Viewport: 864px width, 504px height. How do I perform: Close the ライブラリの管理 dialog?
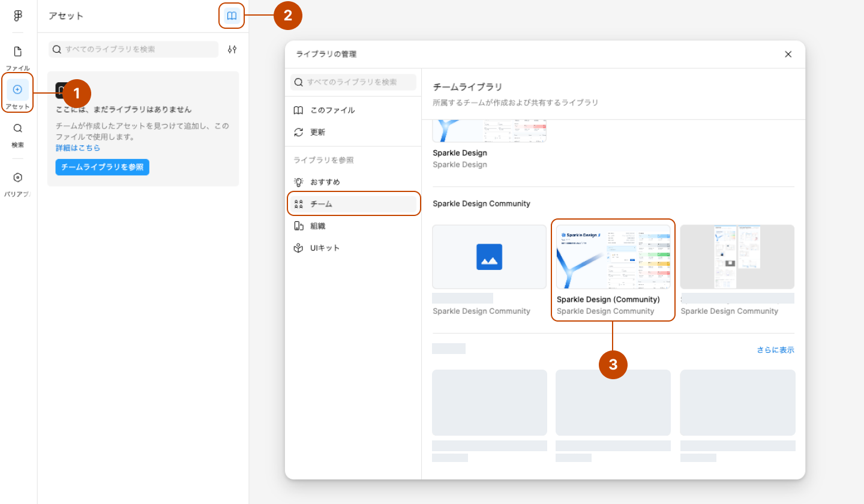click(788, 54)
